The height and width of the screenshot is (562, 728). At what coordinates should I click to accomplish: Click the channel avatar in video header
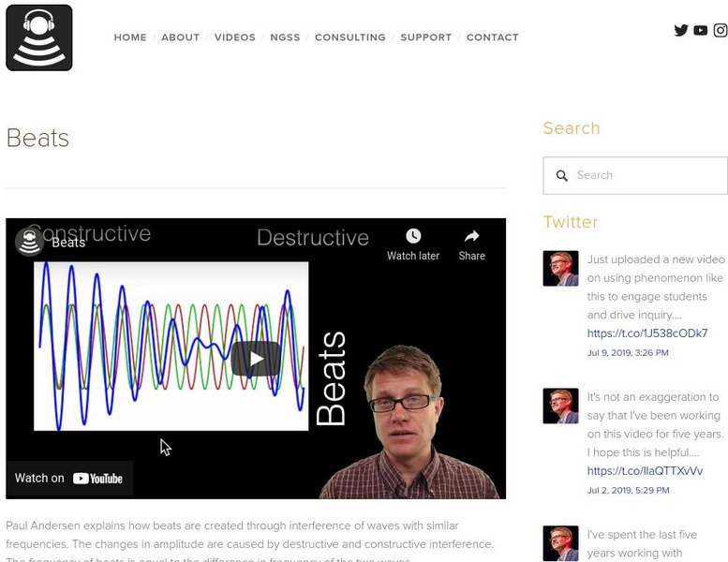[30, 242]
